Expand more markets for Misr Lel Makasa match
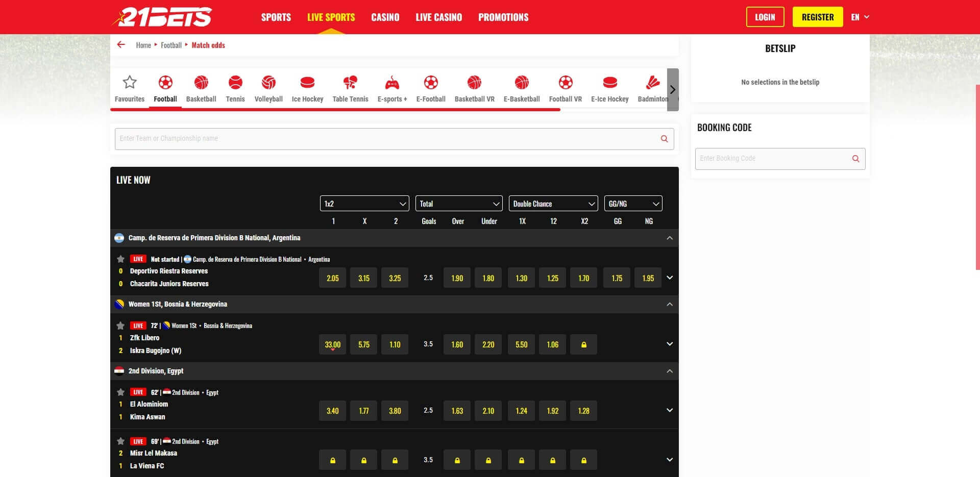 pos(669,459)
